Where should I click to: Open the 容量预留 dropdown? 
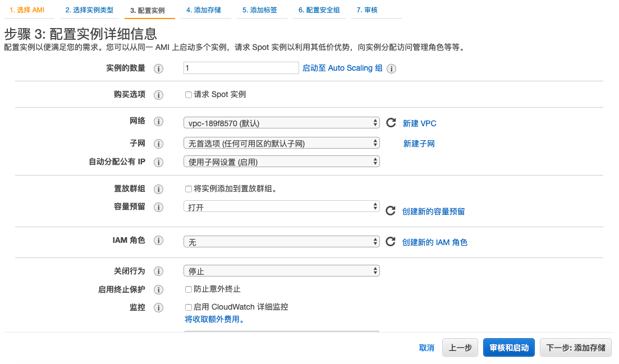[282, 206]
